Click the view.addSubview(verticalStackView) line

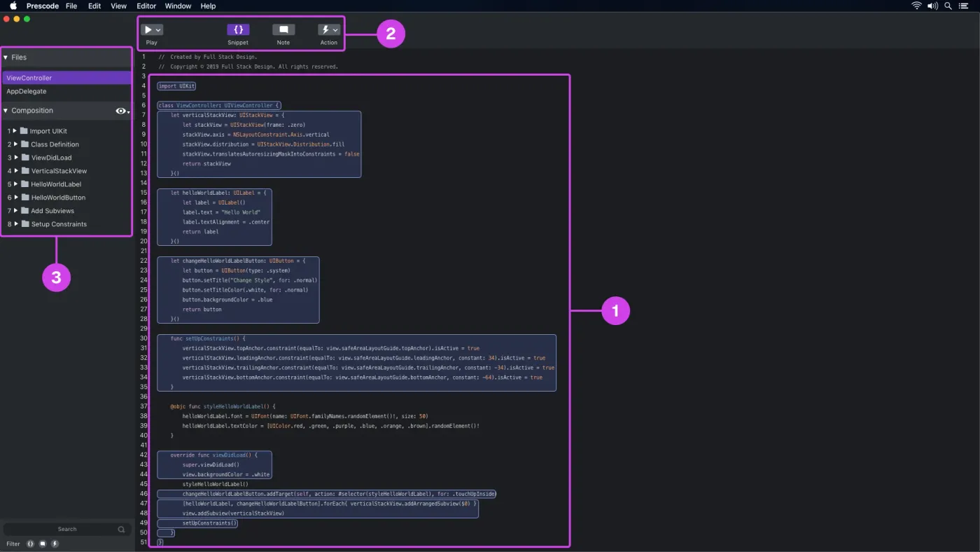(233, 513)
